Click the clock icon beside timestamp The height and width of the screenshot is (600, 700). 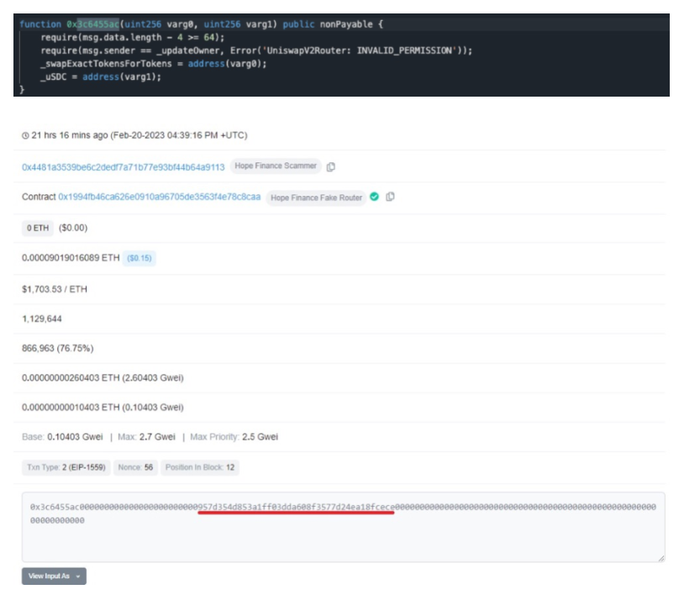(x=25, y=136)
